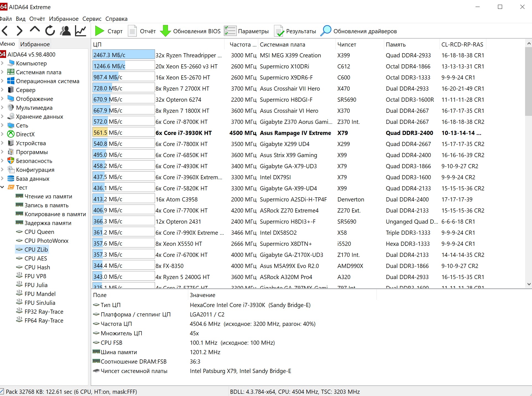Open Обновления драйверов magnifier icon
Image resolution: width=532 pixels, height=396 pixels.
(326, 31)
